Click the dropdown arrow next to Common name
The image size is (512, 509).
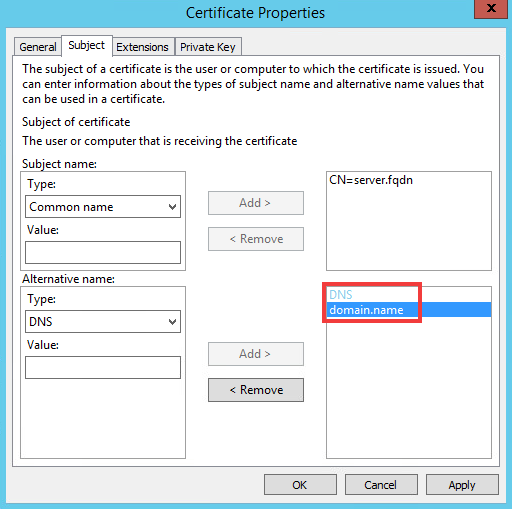click(x=172, y=207)
